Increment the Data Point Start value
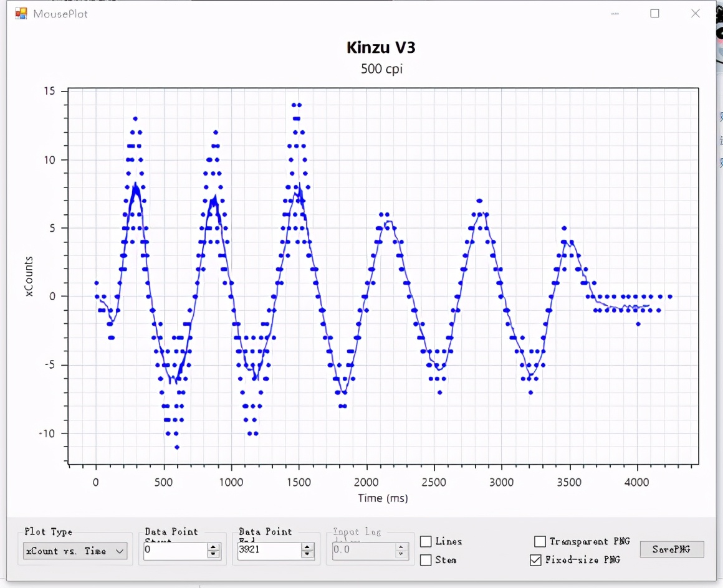This screenshot has height=588, width=723. 214,548
